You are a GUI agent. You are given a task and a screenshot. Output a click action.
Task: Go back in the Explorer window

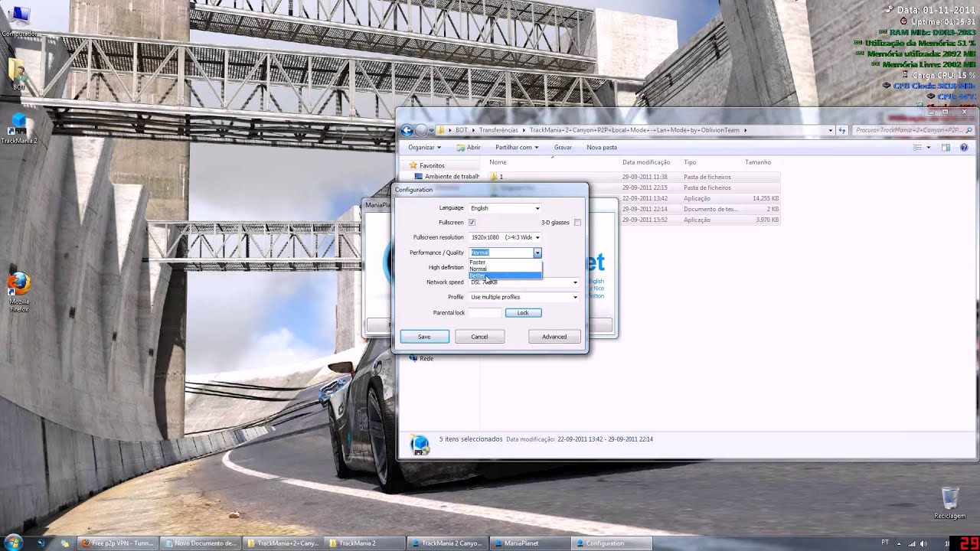point(407,130)
